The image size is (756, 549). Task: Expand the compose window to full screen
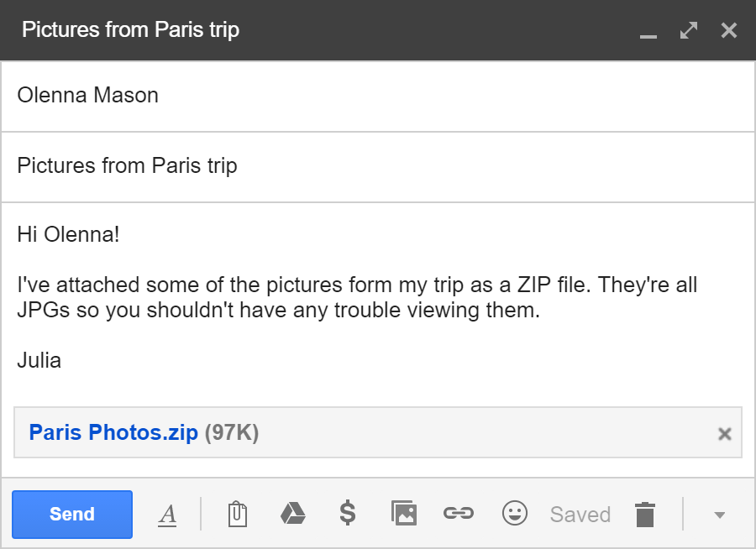pyautogui.click(x=688, y=29)
